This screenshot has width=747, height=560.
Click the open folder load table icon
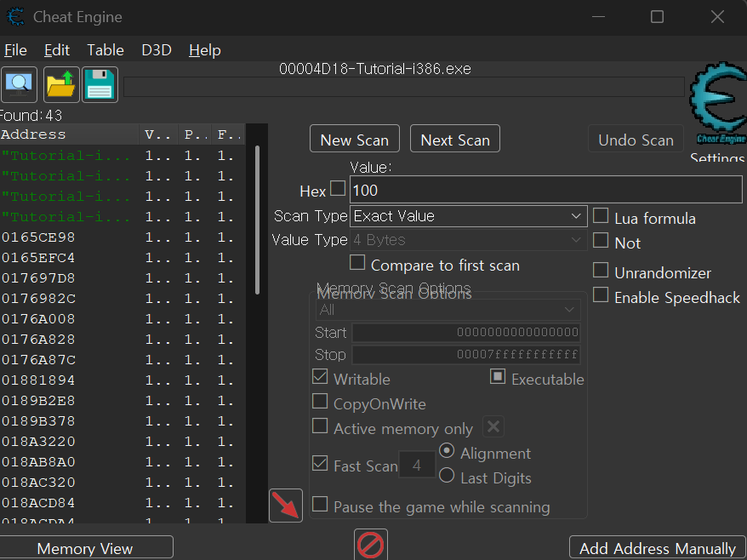tap(61, 84)
